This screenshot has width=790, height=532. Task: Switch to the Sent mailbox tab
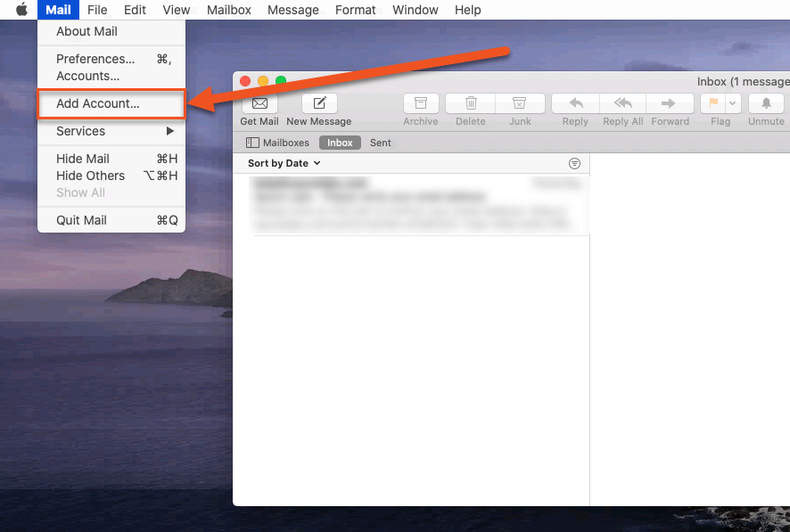[381, 143]
